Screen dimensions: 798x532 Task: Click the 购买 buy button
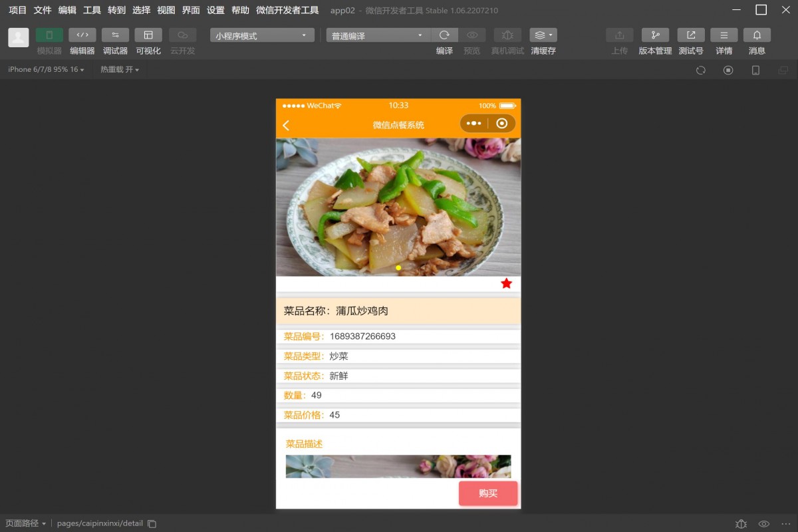[x=488, y=493]
